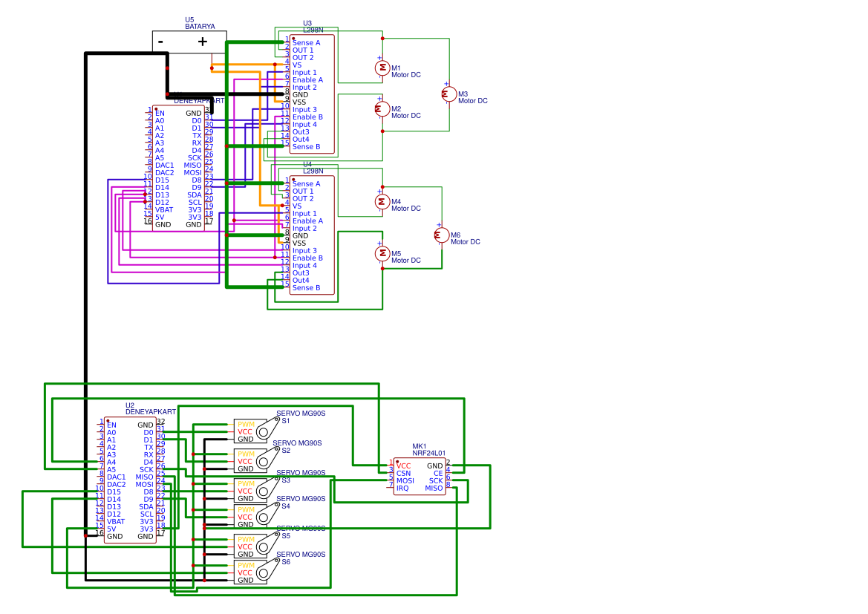
Task: Select the M4 DC motor symbol
Action: point(382,201)
